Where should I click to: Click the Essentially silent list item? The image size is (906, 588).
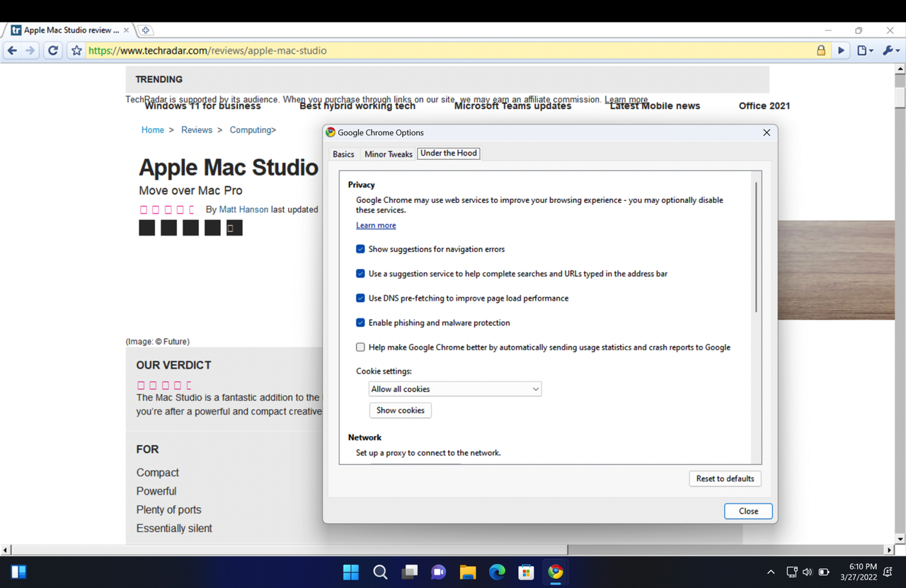[174, 529]
